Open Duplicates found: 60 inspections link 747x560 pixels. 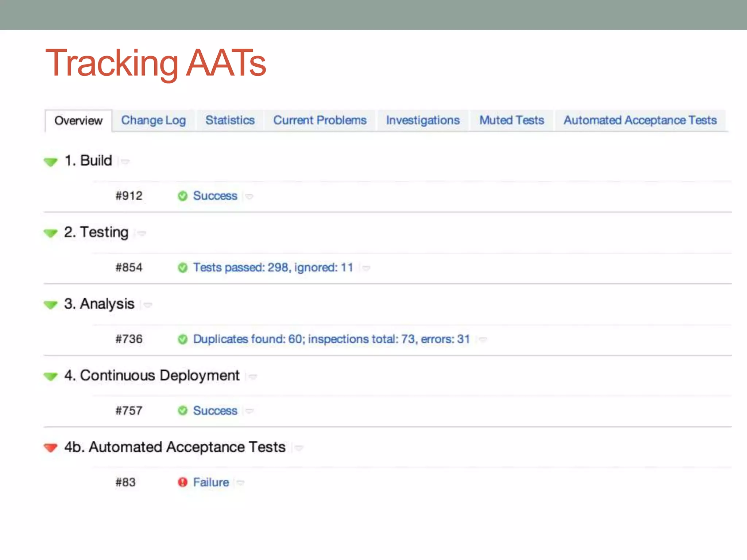pyautogui.click(x=331, y=339)
